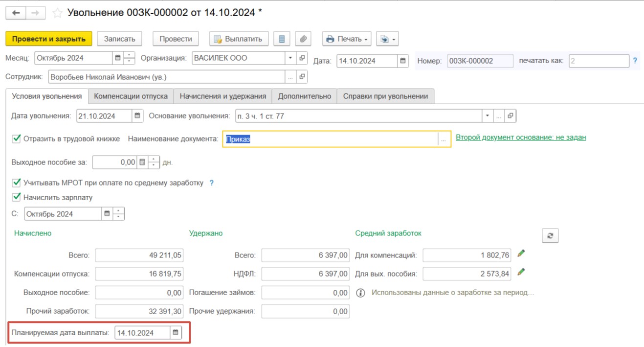Open 'Второй документ основание: не задан' link

(x=521, y=138)
